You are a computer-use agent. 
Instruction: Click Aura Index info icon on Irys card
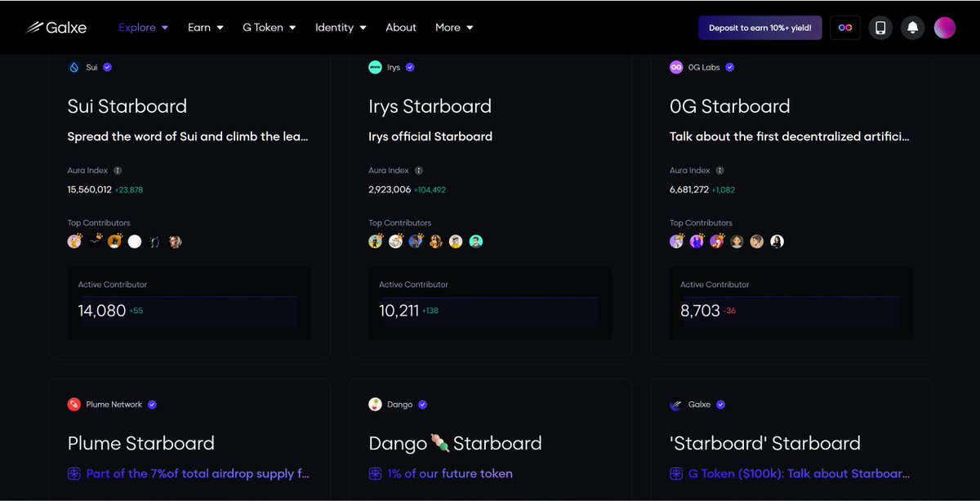click(x=419, y=171)
